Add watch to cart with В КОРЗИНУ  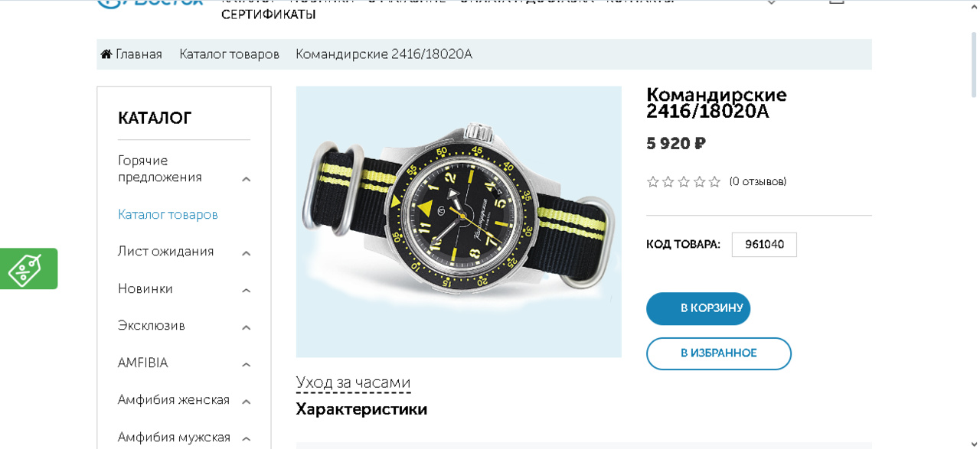(x=698, y=308)
